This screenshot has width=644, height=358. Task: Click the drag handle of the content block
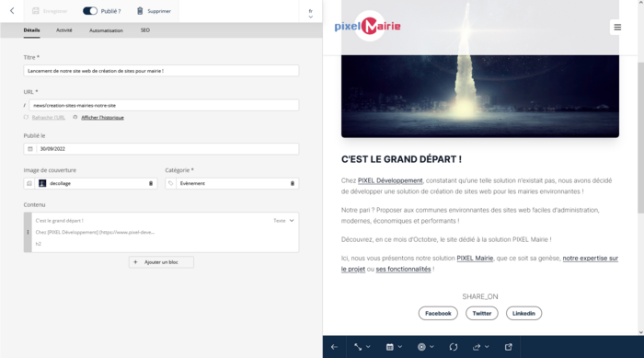click(28, 232)
